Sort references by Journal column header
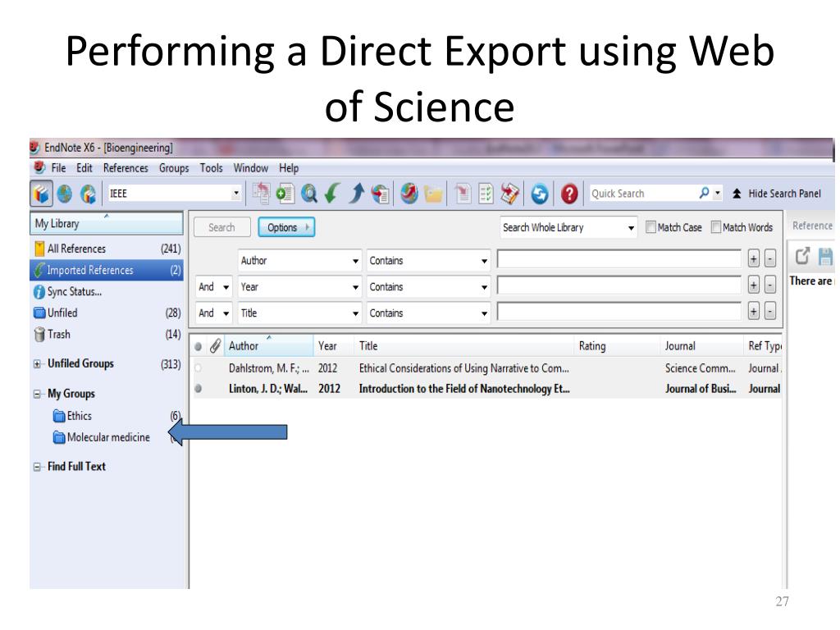The width and height of the screenshot is (840, 630). 701,346
